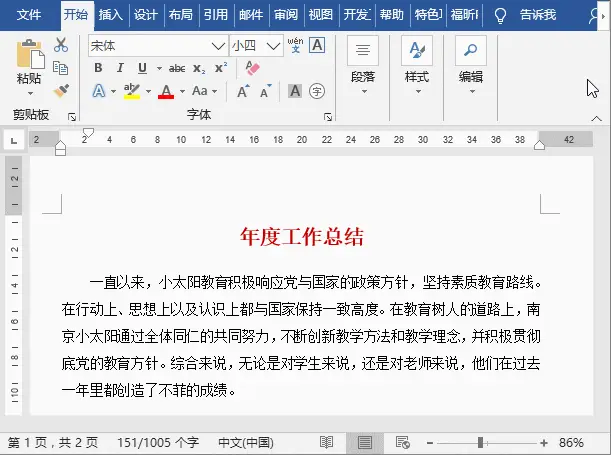Switch to 插入 Insert tab
This screenshot has width=611, height=455.
coord(111,15)
